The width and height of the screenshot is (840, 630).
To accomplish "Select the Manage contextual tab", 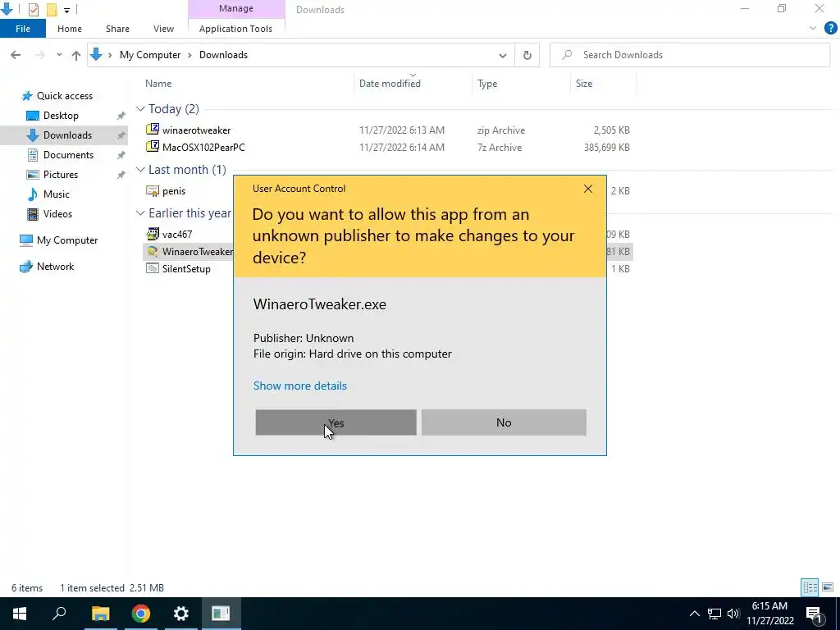I will point(235,8).
